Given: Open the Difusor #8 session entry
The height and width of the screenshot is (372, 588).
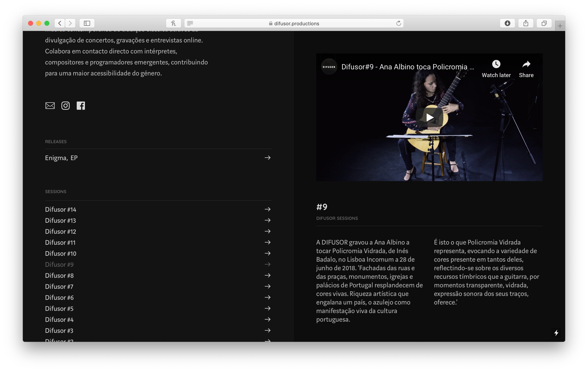Looking at the screenshot, I should pos(59,276).
